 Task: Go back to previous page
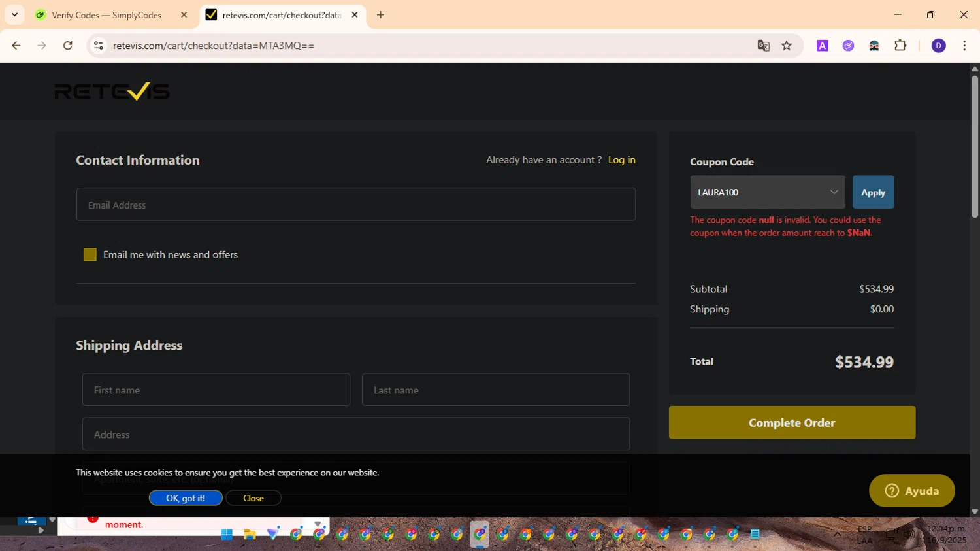16,46
